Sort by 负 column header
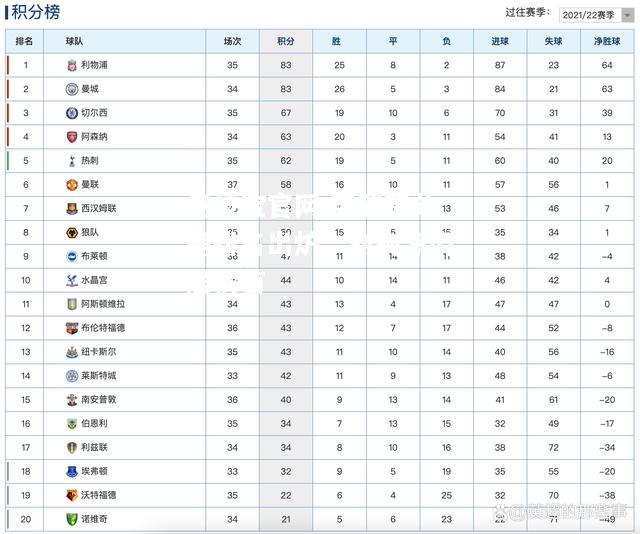The height and width of the screenshot is (534, 640). coord(447,41)
